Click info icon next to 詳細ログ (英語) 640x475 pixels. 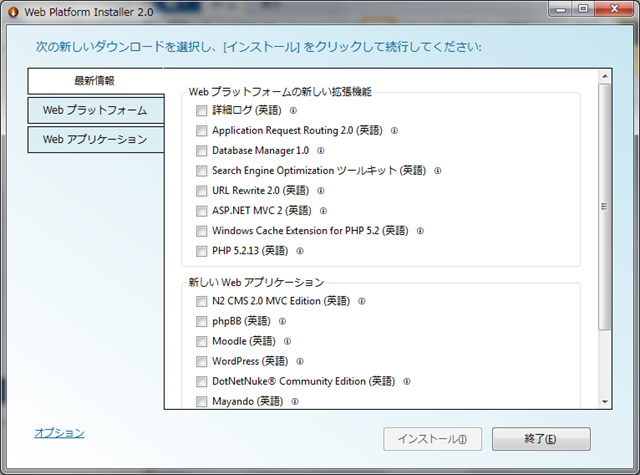(x=293, y=110)
